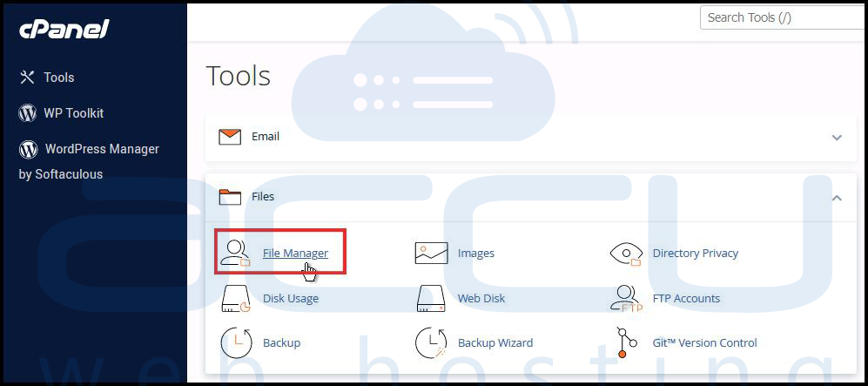Click the Backup clock icon

coord(237,343)
